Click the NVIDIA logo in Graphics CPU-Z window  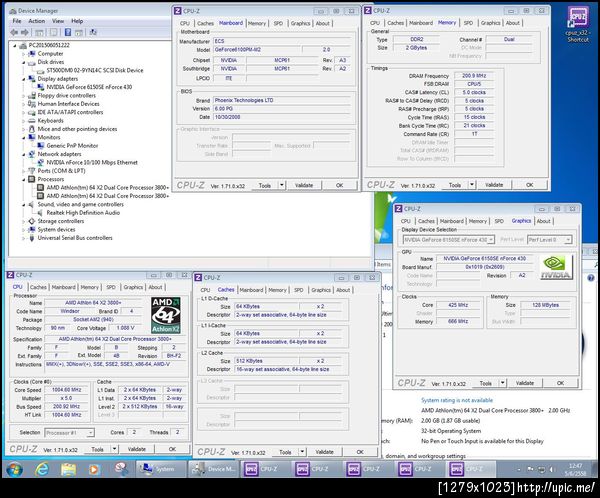tap(557, 267)
